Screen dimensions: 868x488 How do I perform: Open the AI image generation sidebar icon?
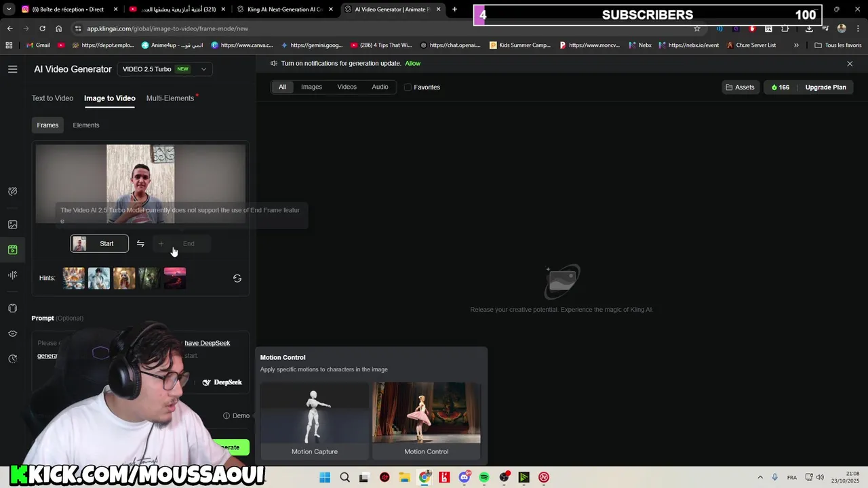coord(12,224)
